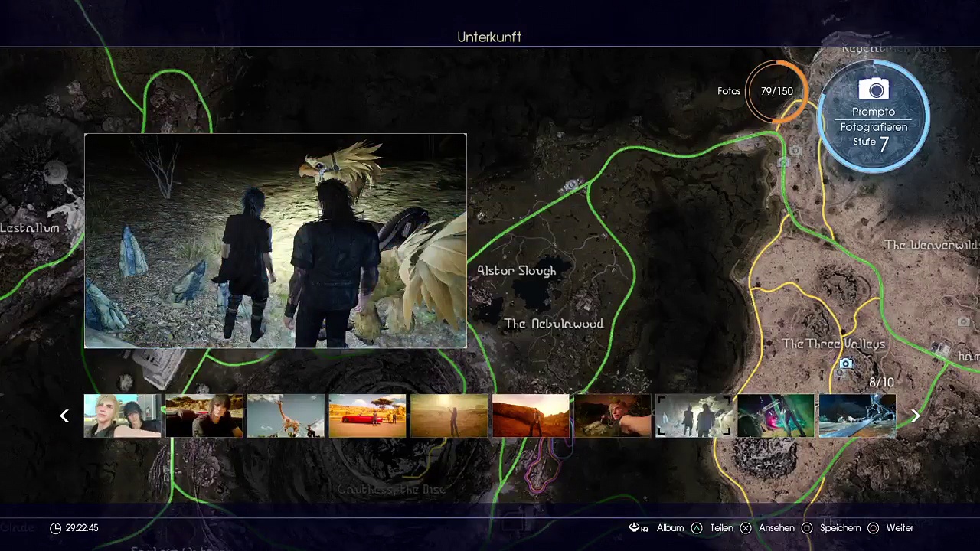Image resolution: width=980 pixels, height=551 pixels.
Task: Click the Weiter text to continue
Action: pos(900,528)
